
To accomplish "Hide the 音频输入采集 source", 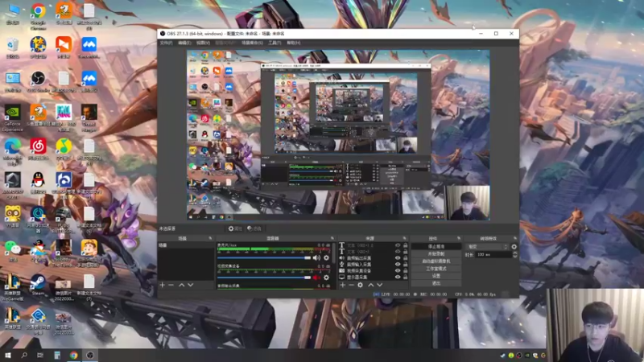I will pyautogui.click(x=397, y=265).
